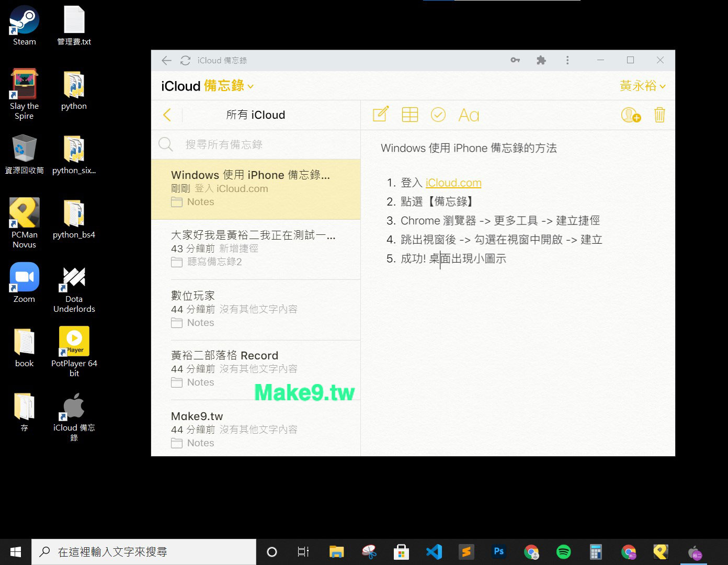The height and width of the screenshot is (565, 728).
Task: Select note 'Windows 使用 iPhone 備忘錄...'
Action: [x=256, y=189]
